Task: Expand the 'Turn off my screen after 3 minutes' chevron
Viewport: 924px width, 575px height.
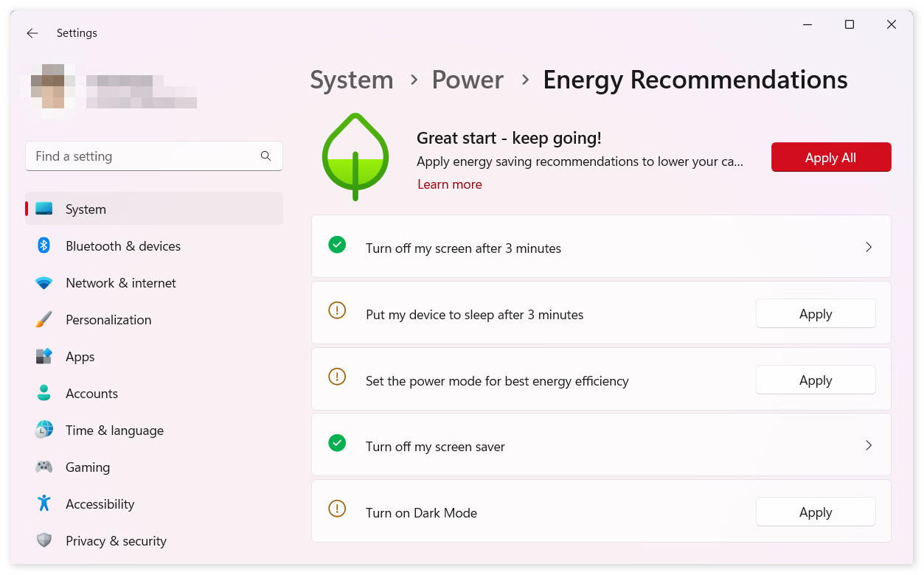Action: pyautogui.click(x=868, y=248)
